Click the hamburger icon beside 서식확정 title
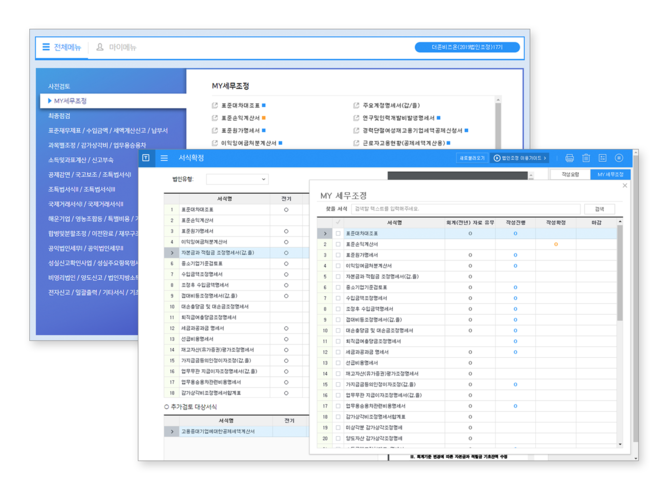670x495 pixels. (x=164, y=158)
